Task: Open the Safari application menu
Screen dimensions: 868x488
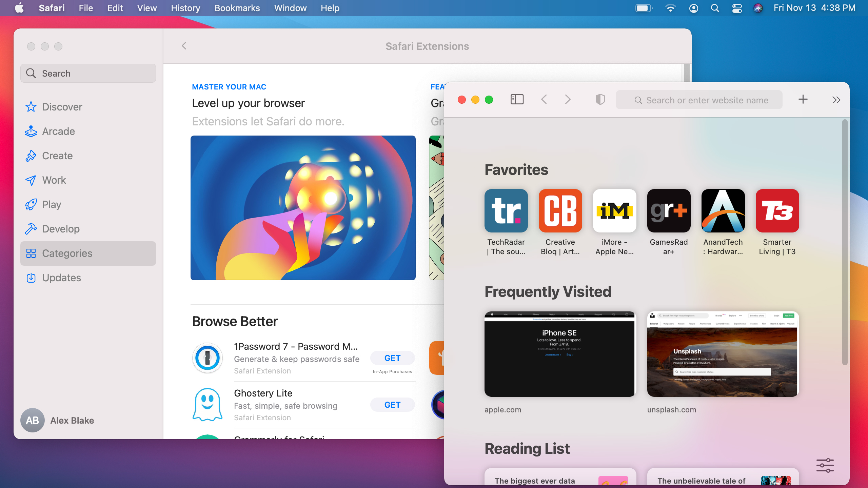Action: tap(52, 8)
